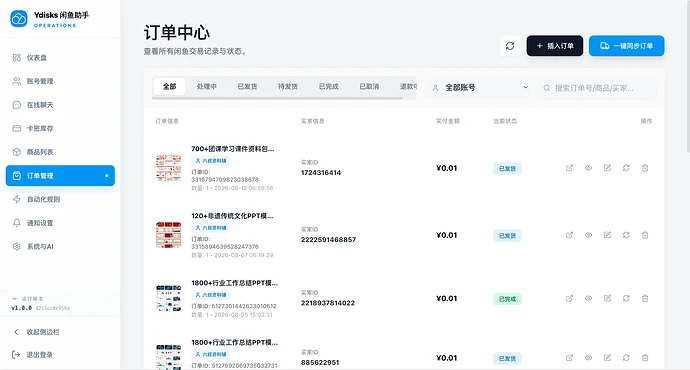View details of buyer 2218937814022 order
The height and width of the screenshot is (370, 690).
tap(588, 298)
